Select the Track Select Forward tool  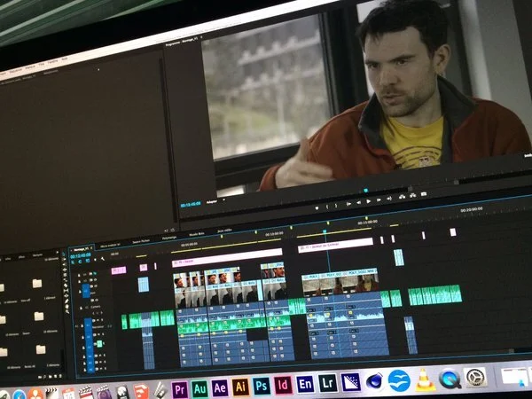point(66,259)
